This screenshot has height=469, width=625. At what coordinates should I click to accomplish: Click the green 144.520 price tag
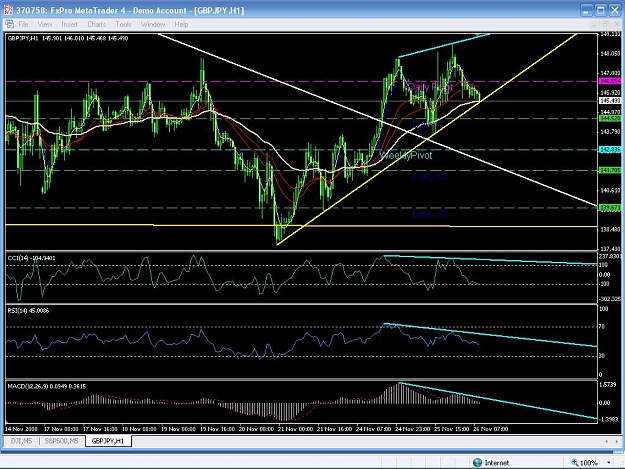coord(610,118)
